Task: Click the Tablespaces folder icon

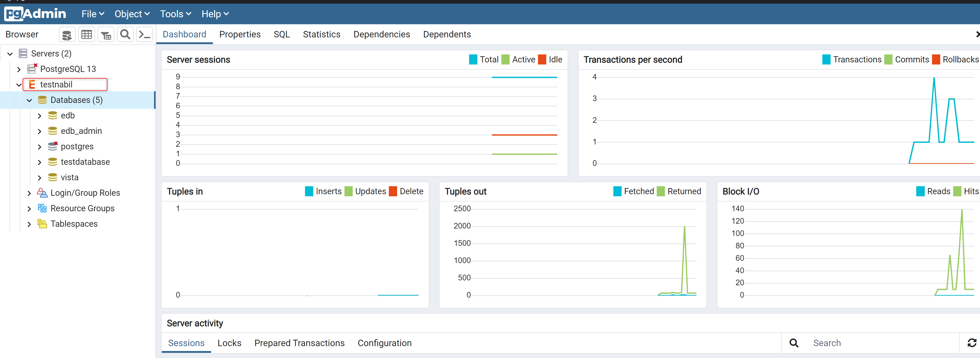Action: point(42,224)
